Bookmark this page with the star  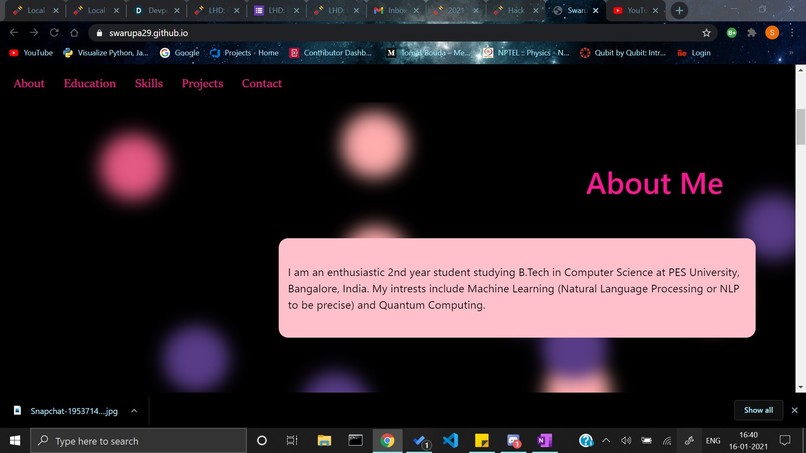click(x=706, y=33)
